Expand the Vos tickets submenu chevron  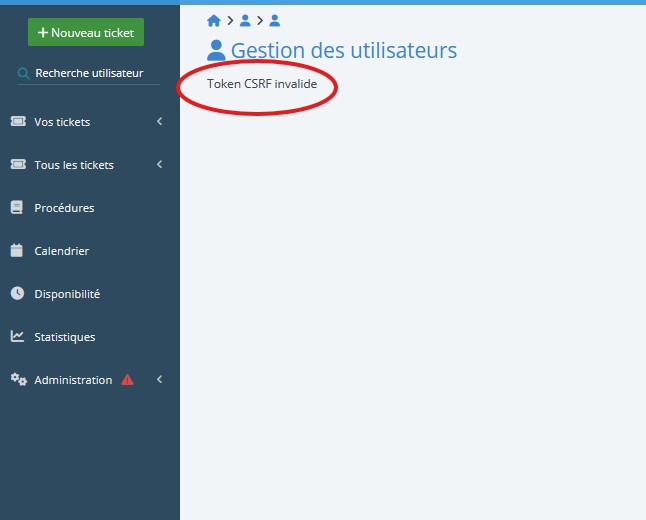[x=159, y=122]
